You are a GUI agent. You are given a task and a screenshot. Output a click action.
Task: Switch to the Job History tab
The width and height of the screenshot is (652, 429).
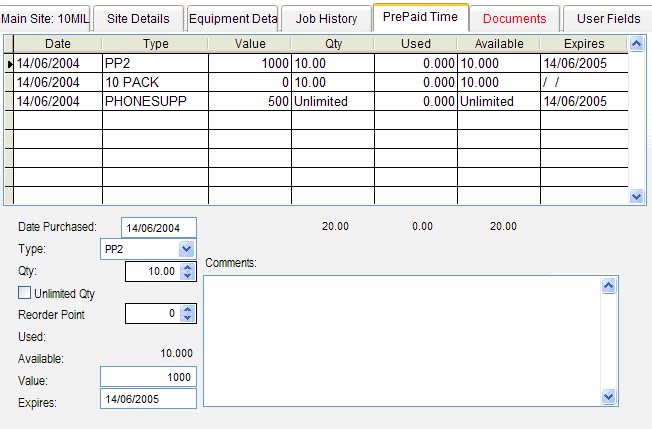tap(326, 18)
